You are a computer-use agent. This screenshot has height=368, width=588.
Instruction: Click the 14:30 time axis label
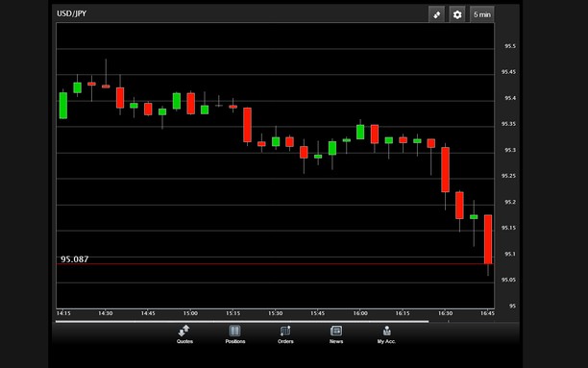click(106, 313)
